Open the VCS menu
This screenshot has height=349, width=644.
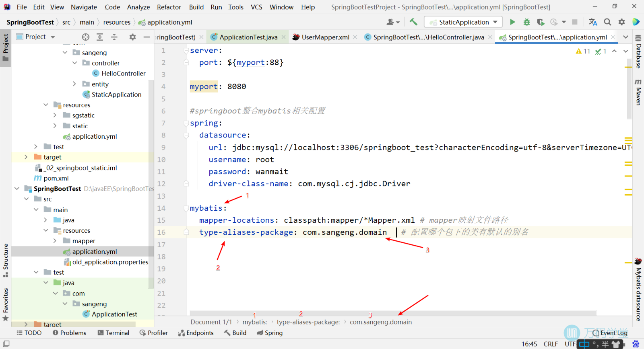256,7
